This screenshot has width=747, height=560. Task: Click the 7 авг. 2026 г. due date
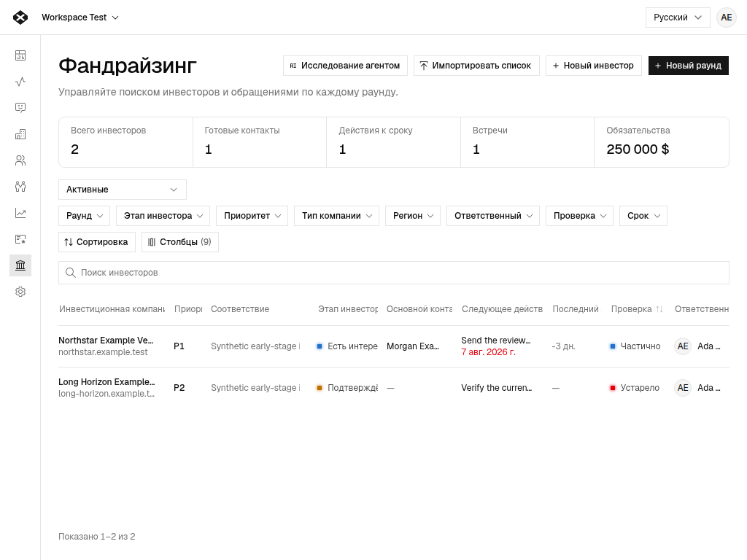[x=488, y=352]
